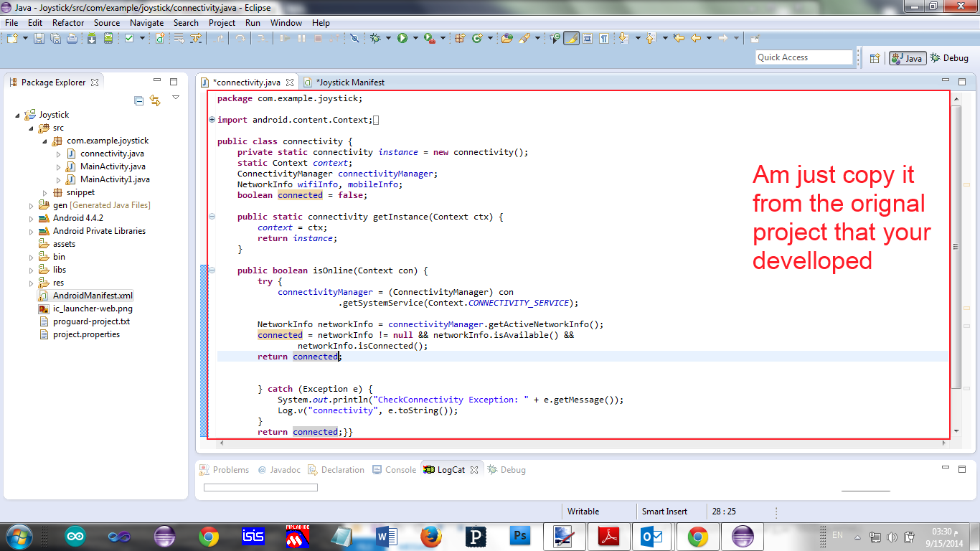Enable the Java perspective
The height and width of the screenshot is (551, 980).
(907, 57)
